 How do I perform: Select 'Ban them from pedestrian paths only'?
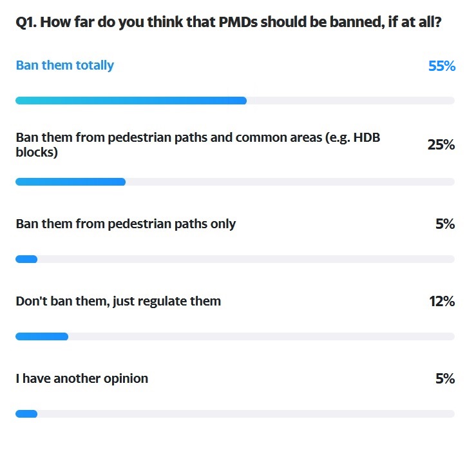tap(126, 224)
